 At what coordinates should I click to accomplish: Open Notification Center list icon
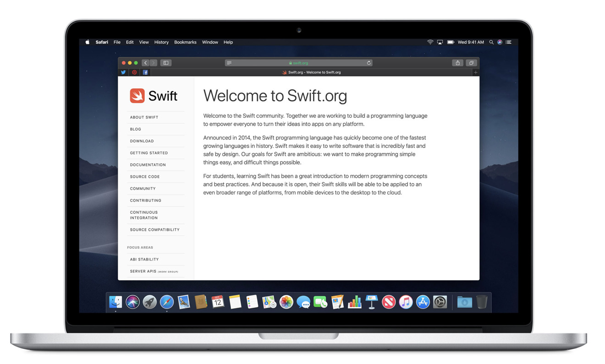point(508,42)
